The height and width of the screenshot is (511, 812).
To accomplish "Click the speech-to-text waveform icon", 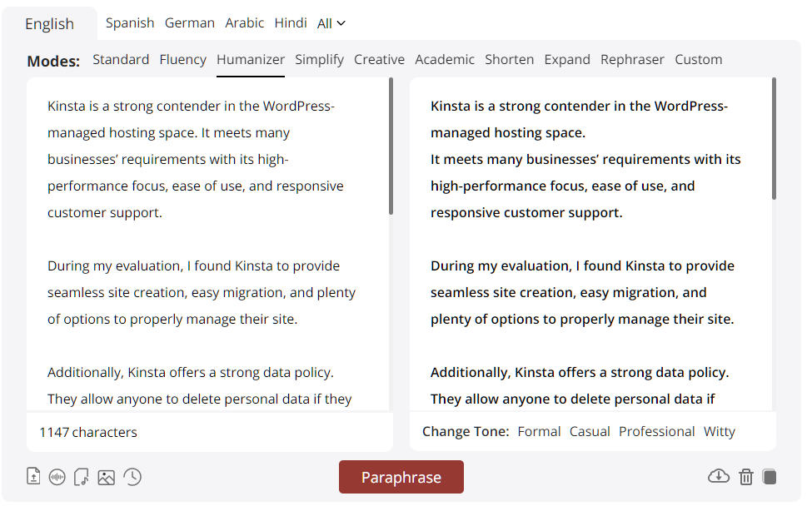I will tap(57, 477).
